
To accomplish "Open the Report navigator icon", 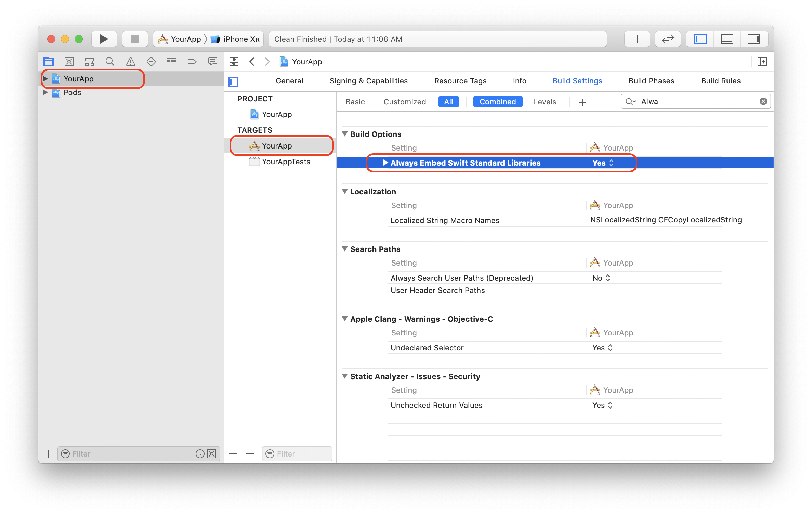I will point(213,62).
